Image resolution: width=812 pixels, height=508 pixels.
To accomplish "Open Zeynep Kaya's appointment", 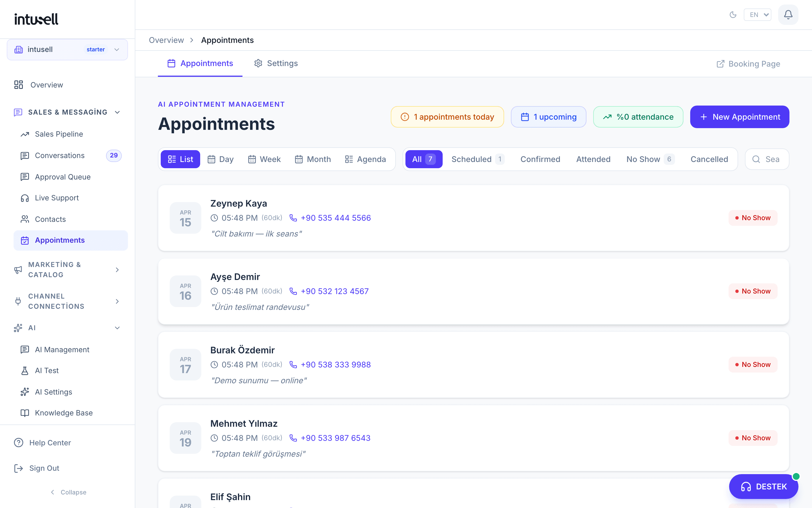I will tap(473, 218).
